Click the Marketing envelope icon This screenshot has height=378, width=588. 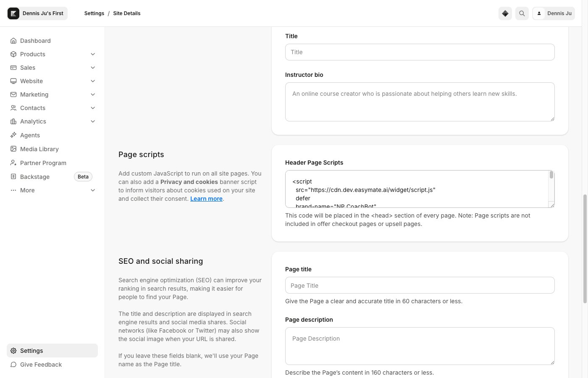(13, 94)
